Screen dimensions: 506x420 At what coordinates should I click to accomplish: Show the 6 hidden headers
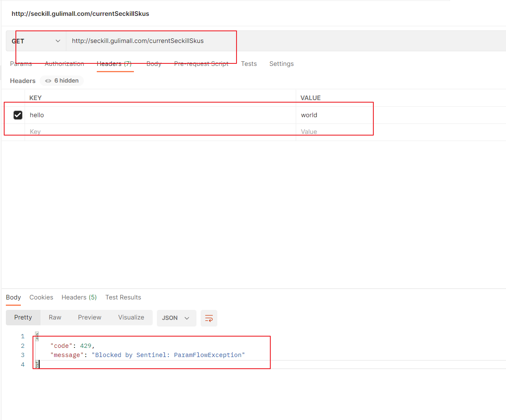(62, 81)
